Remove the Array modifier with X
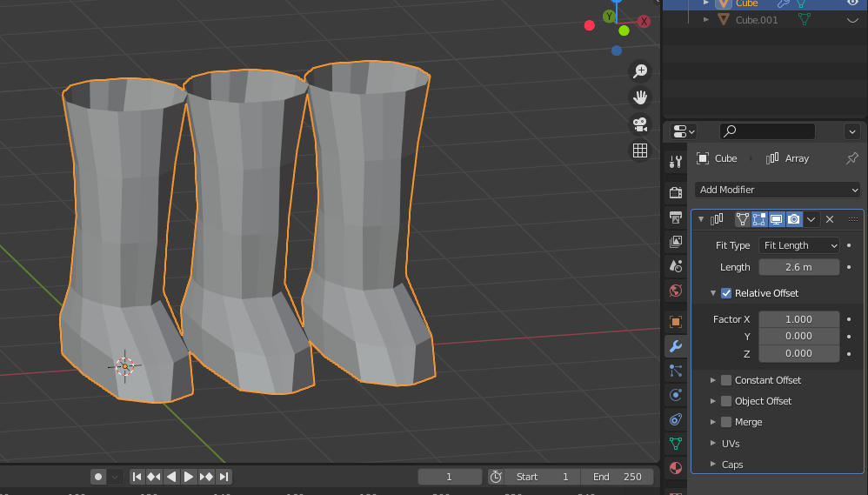868x495 pixels. (x=830, y=219)
